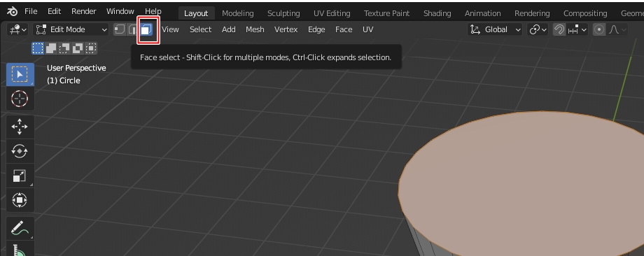Choose Invert Existing Selection mode
The width and height of the screenshot is (644, 256).
point(78,48)
